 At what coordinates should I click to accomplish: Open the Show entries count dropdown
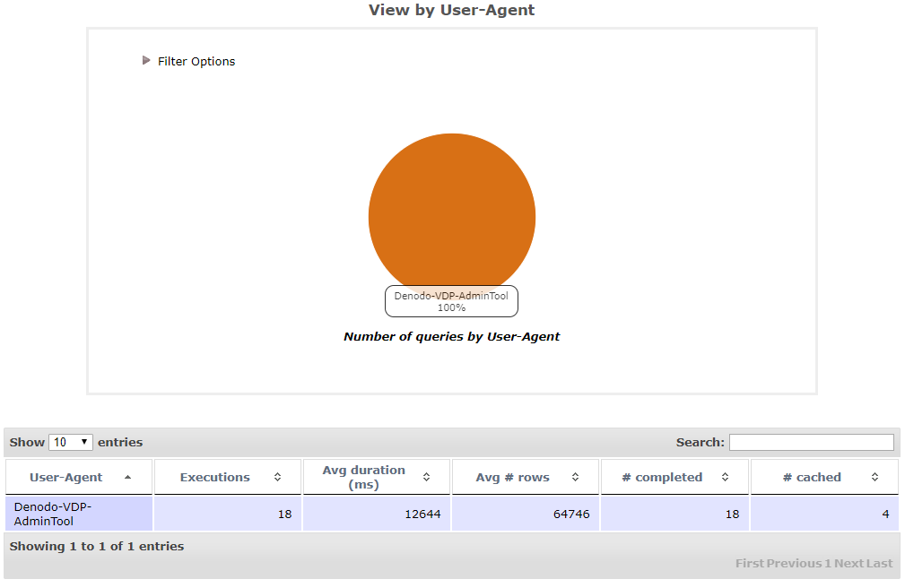71,442
